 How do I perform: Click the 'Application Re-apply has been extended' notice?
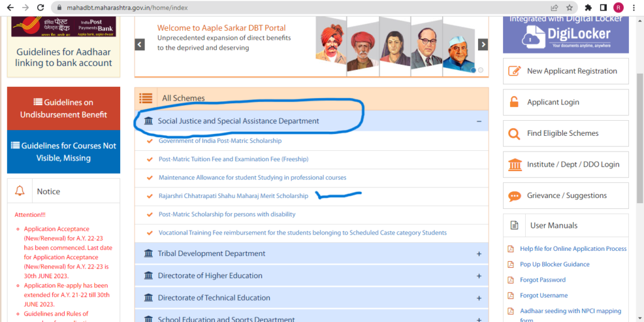(x=67, y=295)
